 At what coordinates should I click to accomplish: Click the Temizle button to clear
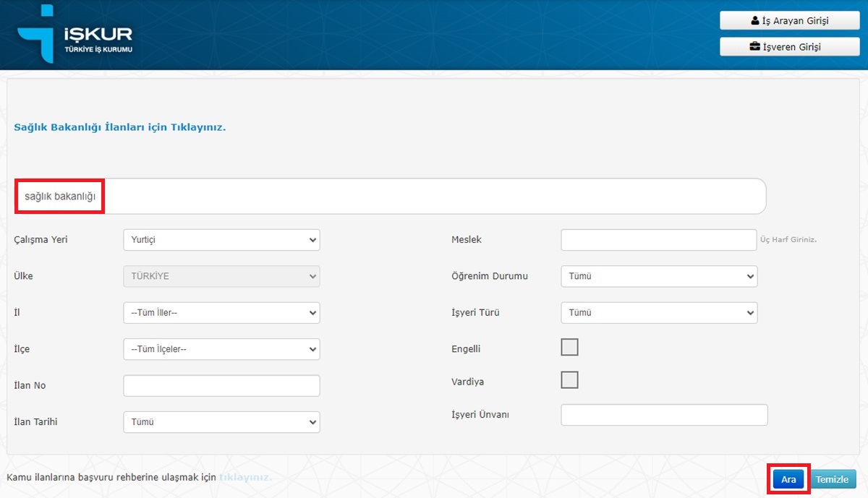pyautogui.click(x=832, y=479)
